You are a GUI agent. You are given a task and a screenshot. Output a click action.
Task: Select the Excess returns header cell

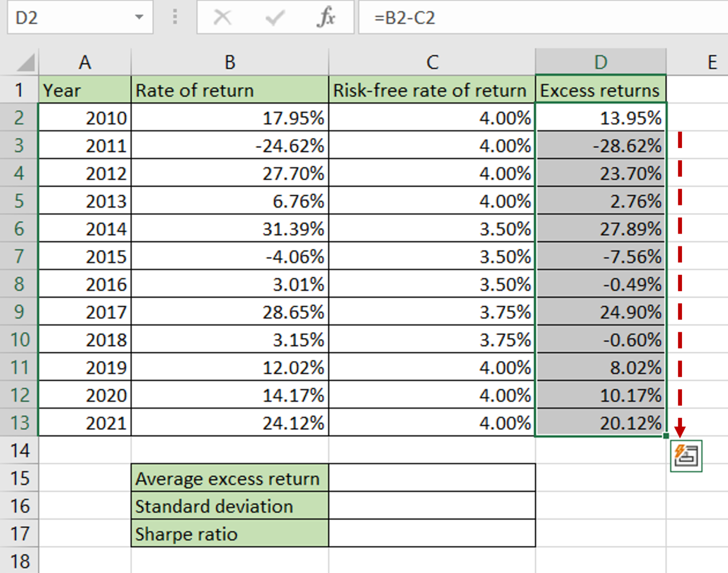coord(601,90)
